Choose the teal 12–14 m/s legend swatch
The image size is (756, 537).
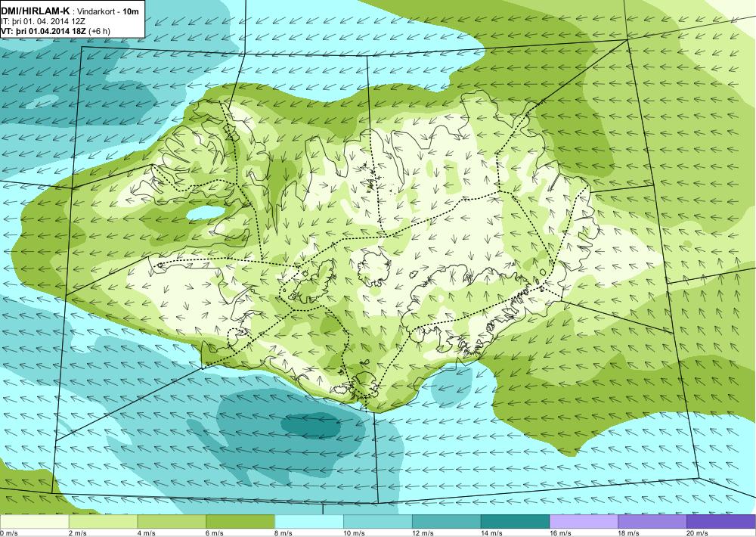(x=447, y=522)
